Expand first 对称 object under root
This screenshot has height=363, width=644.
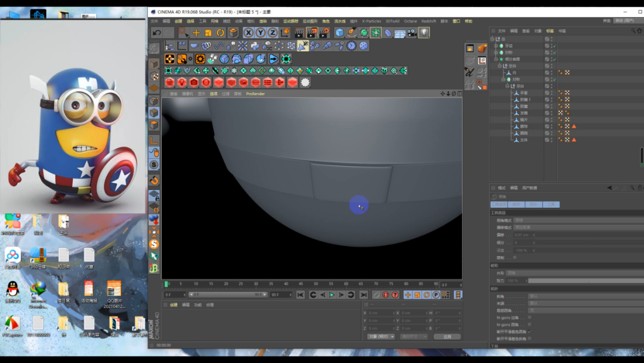(496, 53)
